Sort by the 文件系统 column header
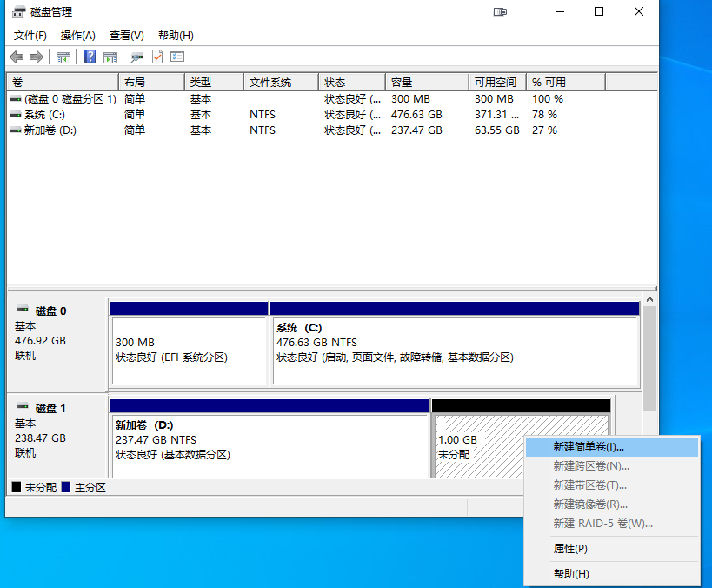This screenshot has width=712, height=588. (x=282, y=83)
